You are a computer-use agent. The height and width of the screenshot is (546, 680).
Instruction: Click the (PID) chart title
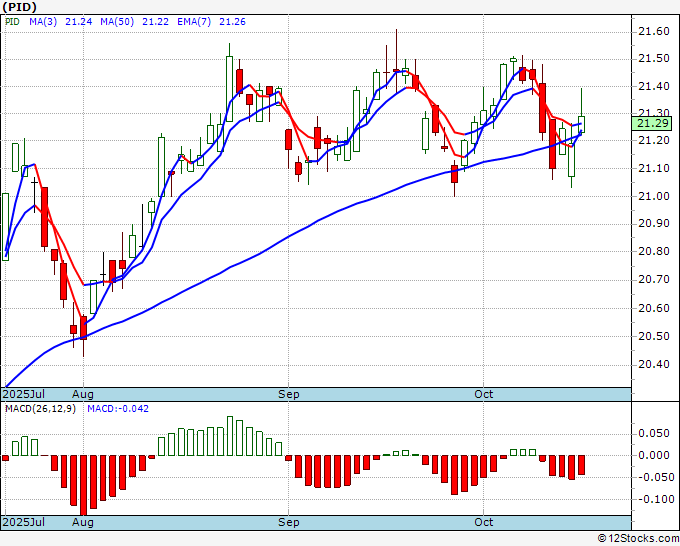(x=20, y=7)
